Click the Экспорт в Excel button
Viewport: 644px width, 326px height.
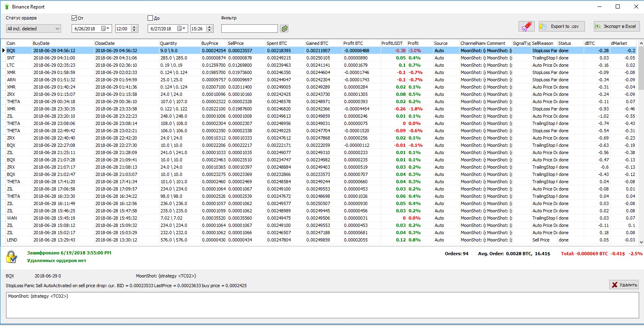616,27
